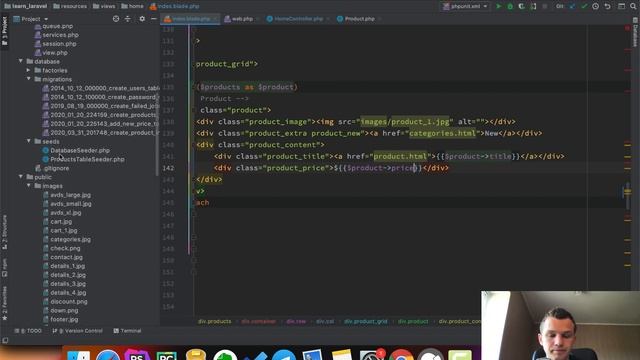The image size is (640, 360).
Task: Launch Safari from the dock
Action: click(108, 355)
